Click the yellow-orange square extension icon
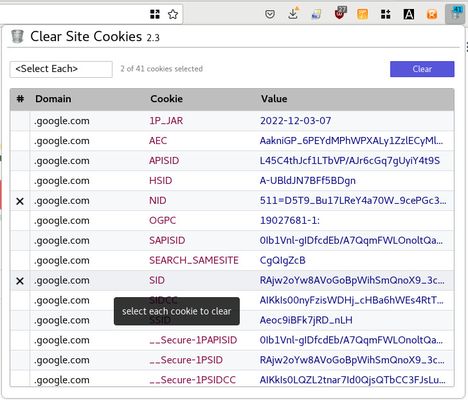The image size is (468, 400). [x=363, y=14]
